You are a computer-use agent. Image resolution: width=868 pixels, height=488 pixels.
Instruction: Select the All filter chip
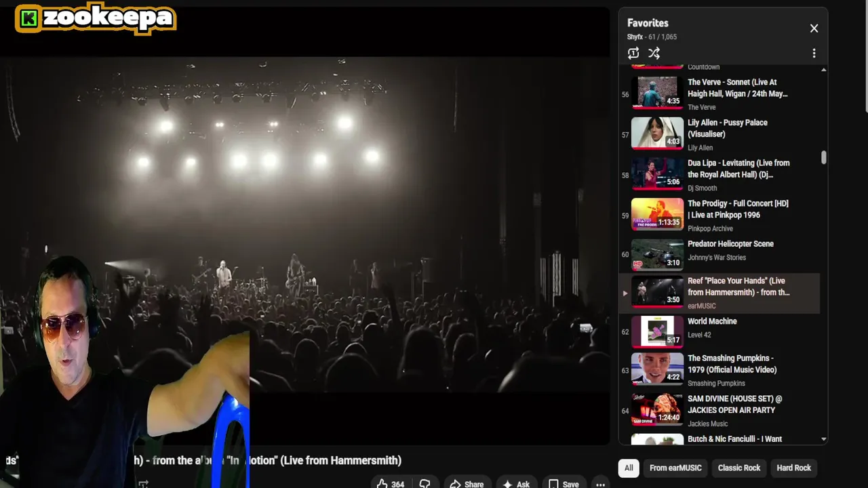(x=629, y=468)
